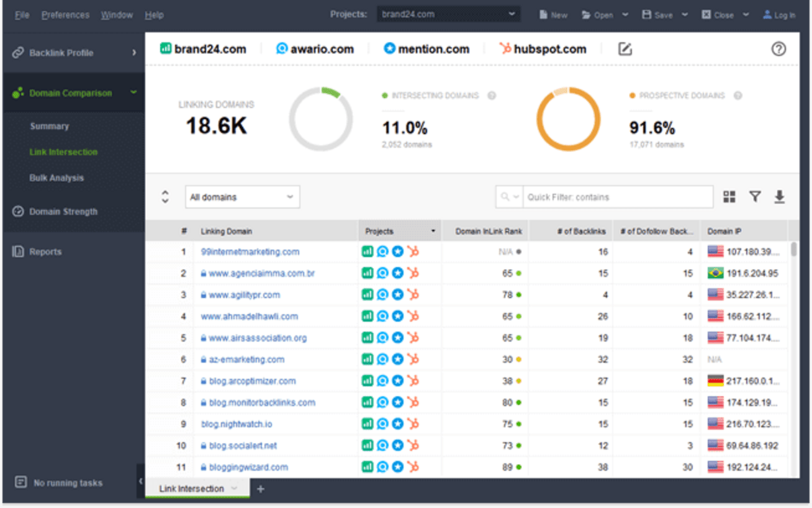The width and height of the screenshot is (812, 508).
Task: Click the hubspot.com domain header
Action: (543, 49)
